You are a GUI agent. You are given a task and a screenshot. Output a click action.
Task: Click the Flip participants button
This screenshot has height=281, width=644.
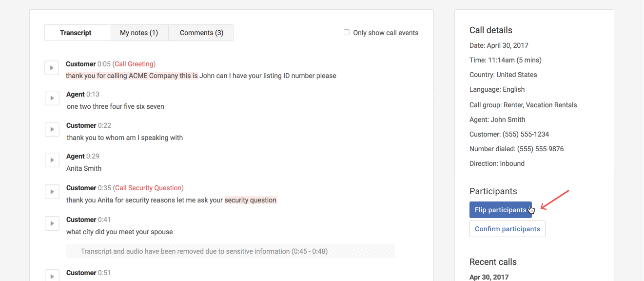(500, 210)
